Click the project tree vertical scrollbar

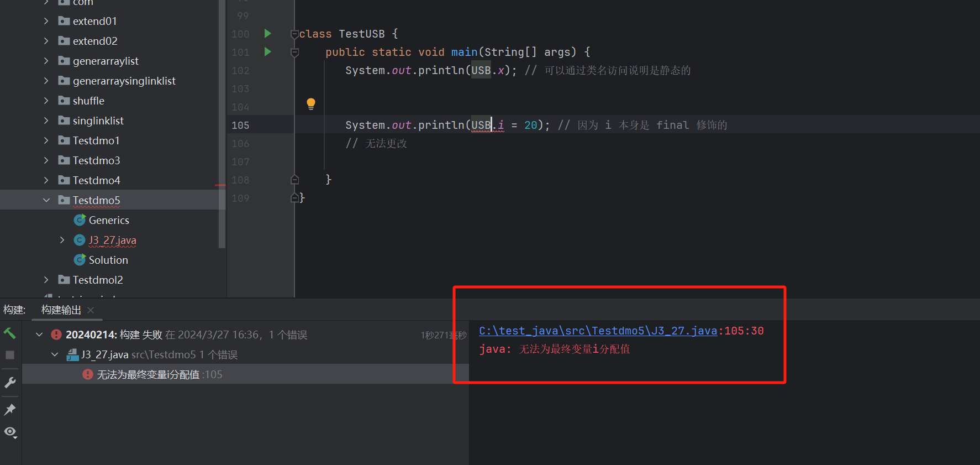[222, 124]
